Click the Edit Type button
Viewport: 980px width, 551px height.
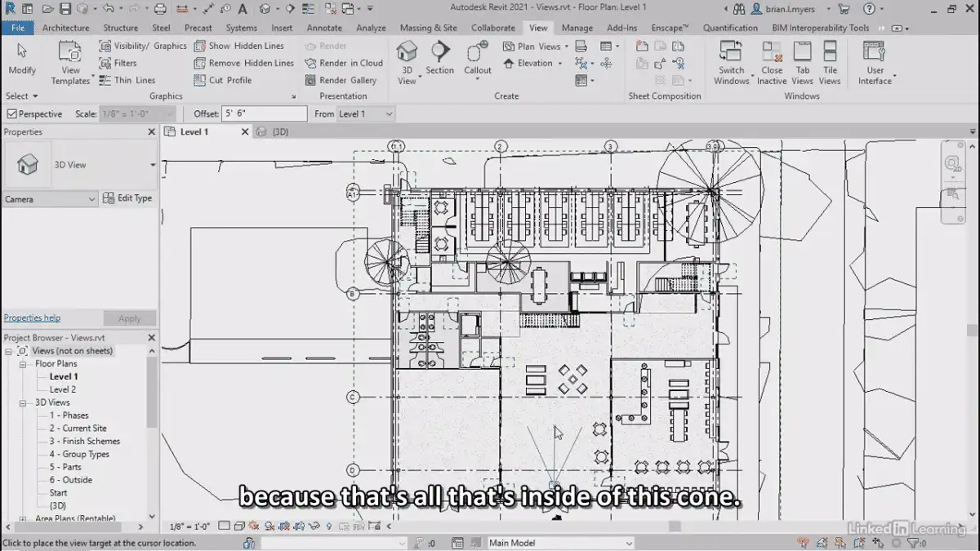(x=128, y=198)
